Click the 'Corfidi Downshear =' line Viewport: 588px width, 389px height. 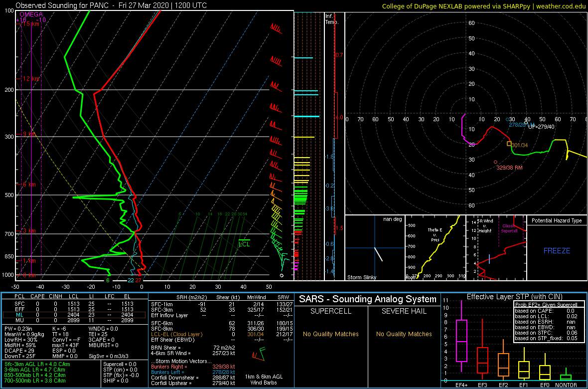point(193,378)
